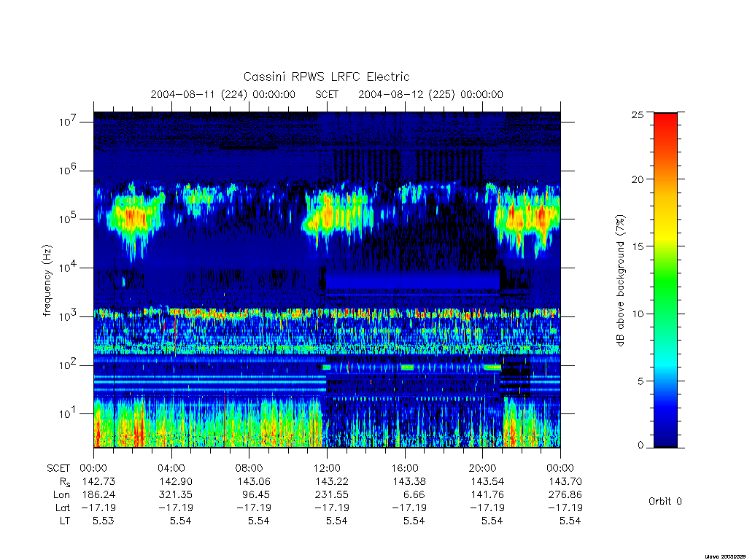Click the 10^3 frequency tick label
Viewport: 747px width, 560px height.
tap(69, 316)
